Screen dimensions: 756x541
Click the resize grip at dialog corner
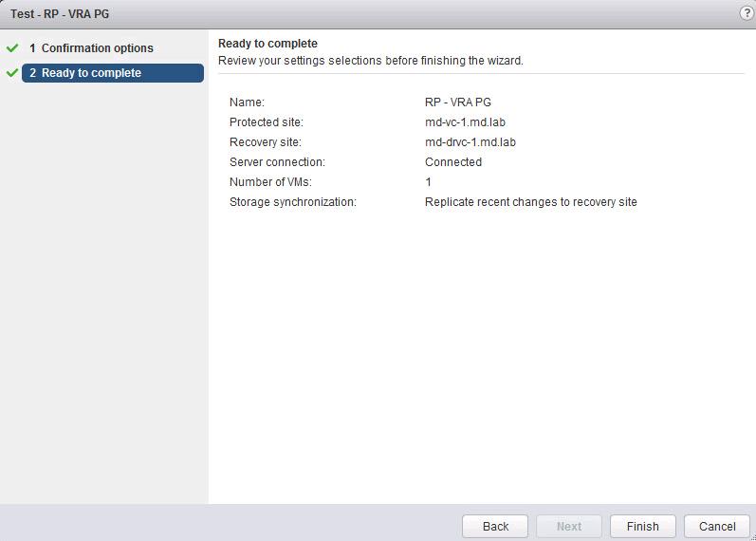[x=752, y=537]
